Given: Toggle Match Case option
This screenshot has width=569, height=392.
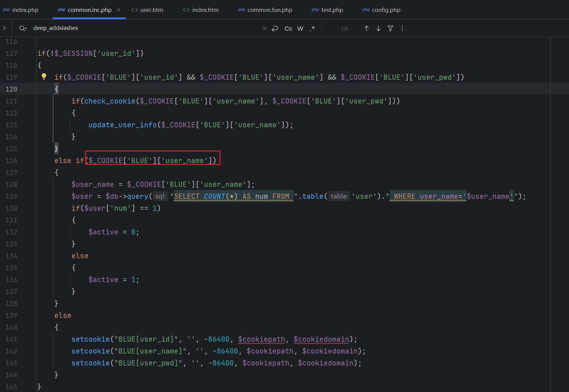Looking at the screenshot, I should click(x=288, y=28).
